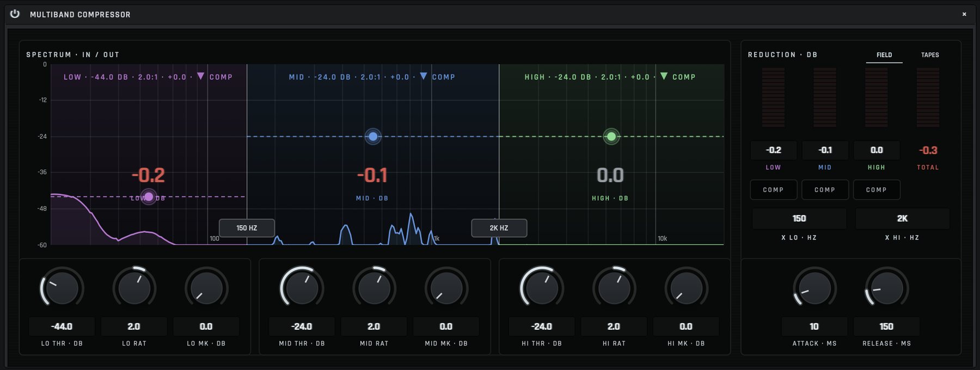Image resolution: width=980 pixels, height=370 pixels.
Task: Switch to the TAPES tab
Action: tap(930, 55)
